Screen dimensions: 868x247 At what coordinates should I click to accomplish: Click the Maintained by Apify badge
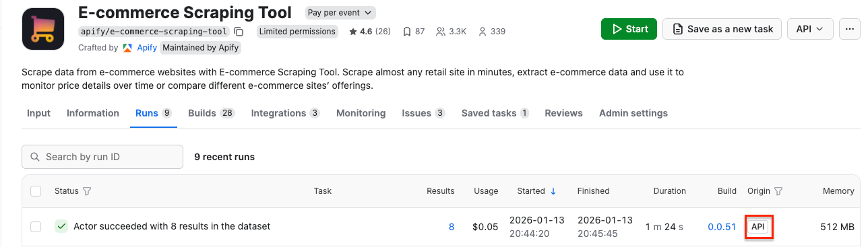coord(201,48)
